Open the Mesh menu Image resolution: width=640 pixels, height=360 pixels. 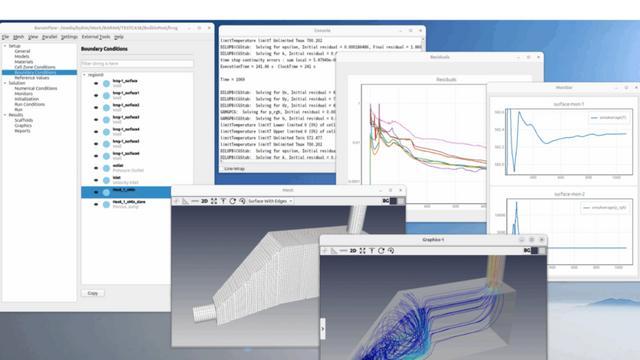(18, 37)
